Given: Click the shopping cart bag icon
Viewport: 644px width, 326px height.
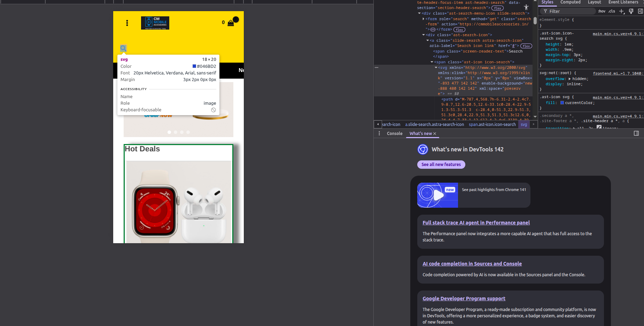Looking at the screenshot, I should click(231, 23).
